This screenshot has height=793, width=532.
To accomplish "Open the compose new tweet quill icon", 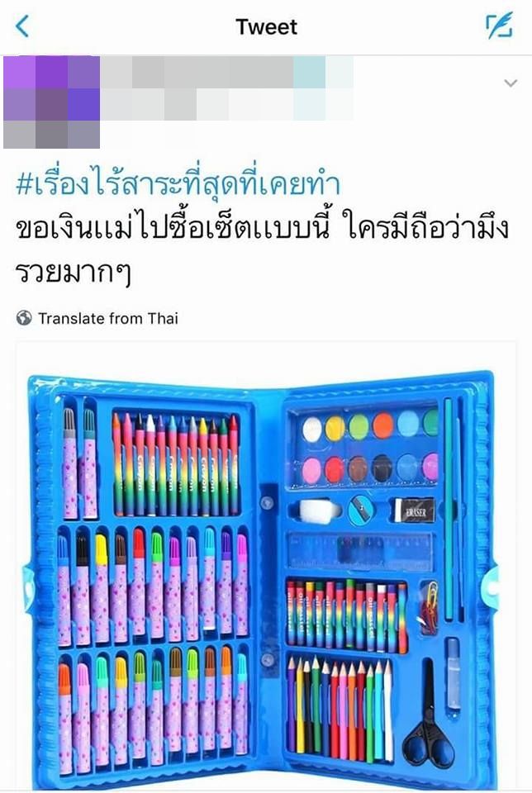I will [x=499, y=26].
